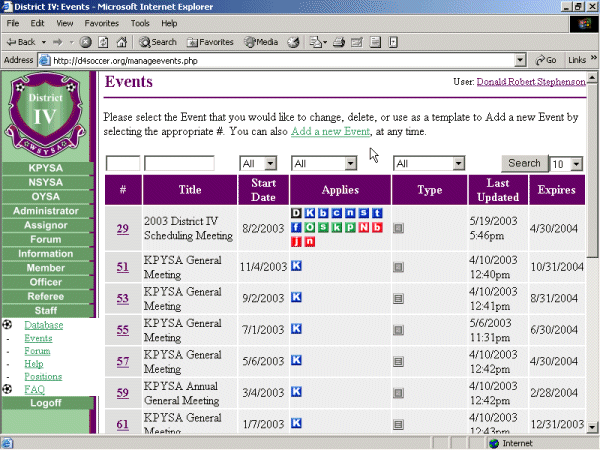Select the Referee sidebar section
Screen dimensions: 600x450
45,296
